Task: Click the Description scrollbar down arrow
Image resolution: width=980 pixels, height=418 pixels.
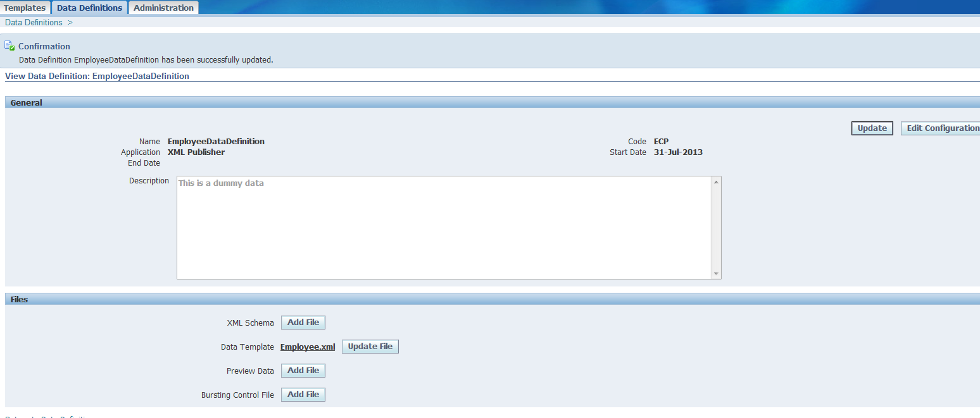Action: pos(716,274)
